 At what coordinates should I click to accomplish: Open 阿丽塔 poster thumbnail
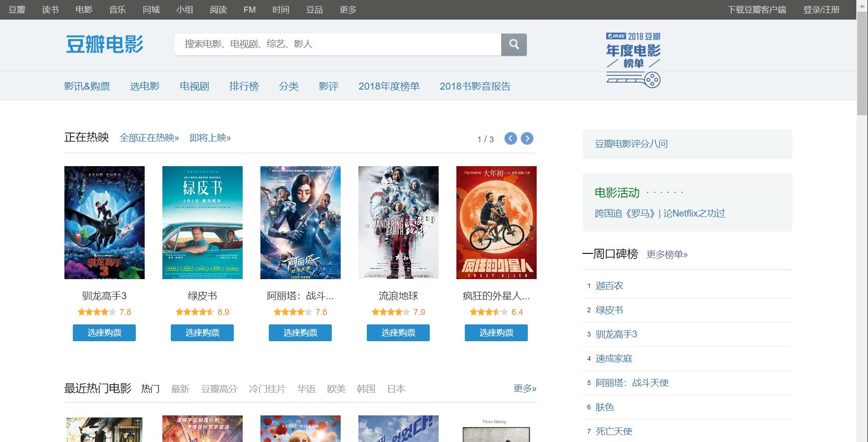click(x=301, y=223)
